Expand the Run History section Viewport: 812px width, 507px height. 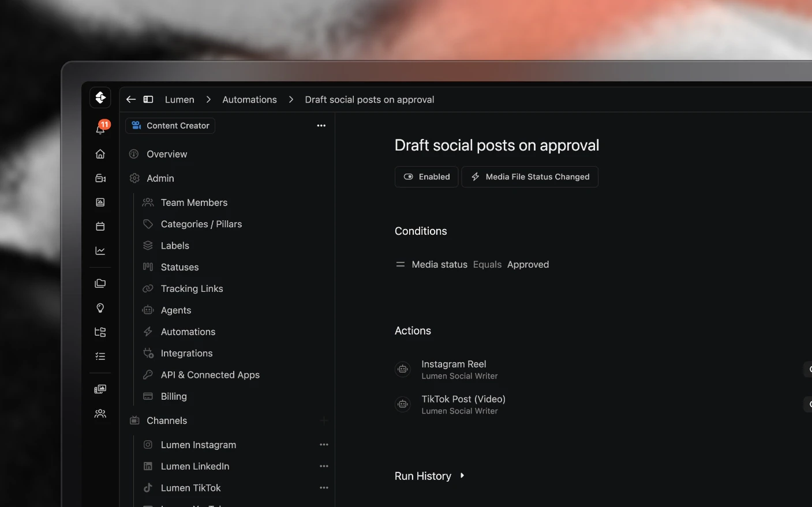pyautogui.click(x=430, y=476)
